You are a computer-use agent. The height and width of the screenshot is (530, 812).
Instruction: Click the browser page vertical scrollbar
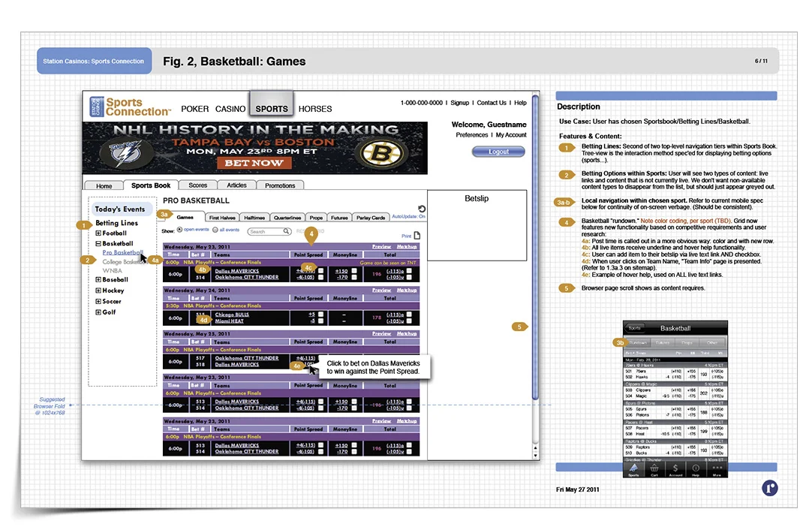[x=535, y=247]
